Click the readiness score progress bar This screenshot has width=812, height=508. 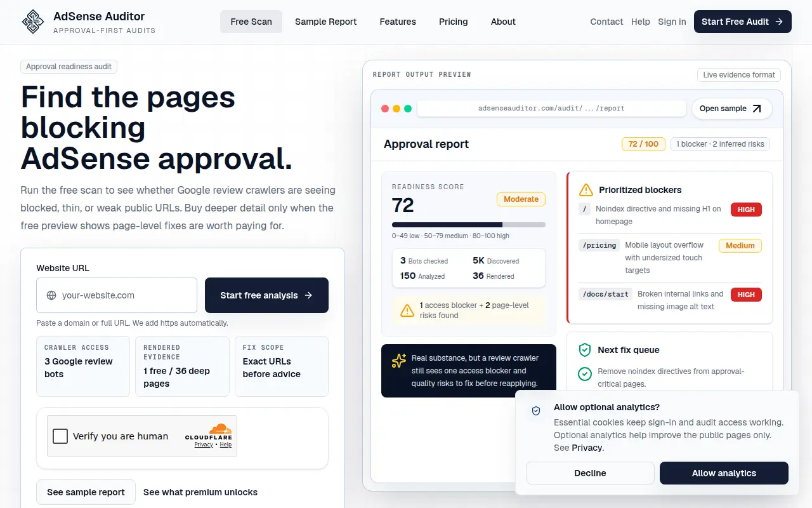(x=469, y=225)
